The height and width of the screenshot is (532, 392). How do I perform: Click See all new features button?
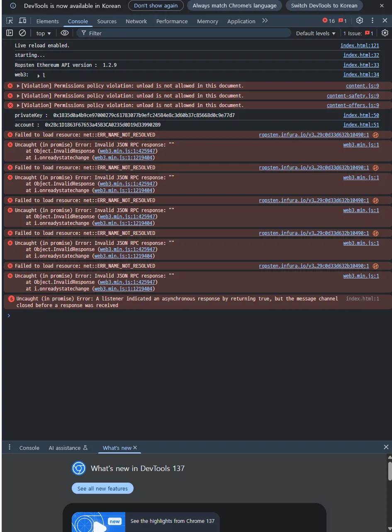tap(102, 488)
